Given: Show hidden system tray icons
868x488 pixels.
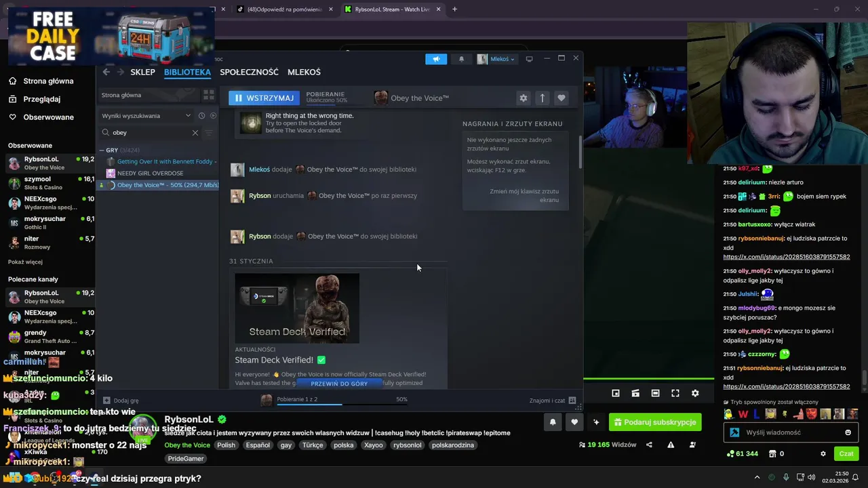Looking at the screenshot, I should tap(757, 477).
